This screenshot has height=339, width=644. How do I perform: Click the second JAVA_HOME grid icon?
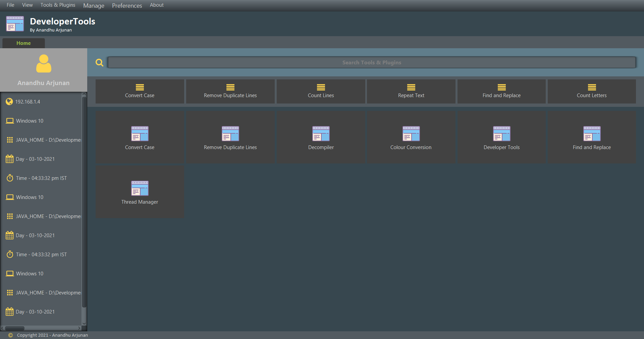10,216
